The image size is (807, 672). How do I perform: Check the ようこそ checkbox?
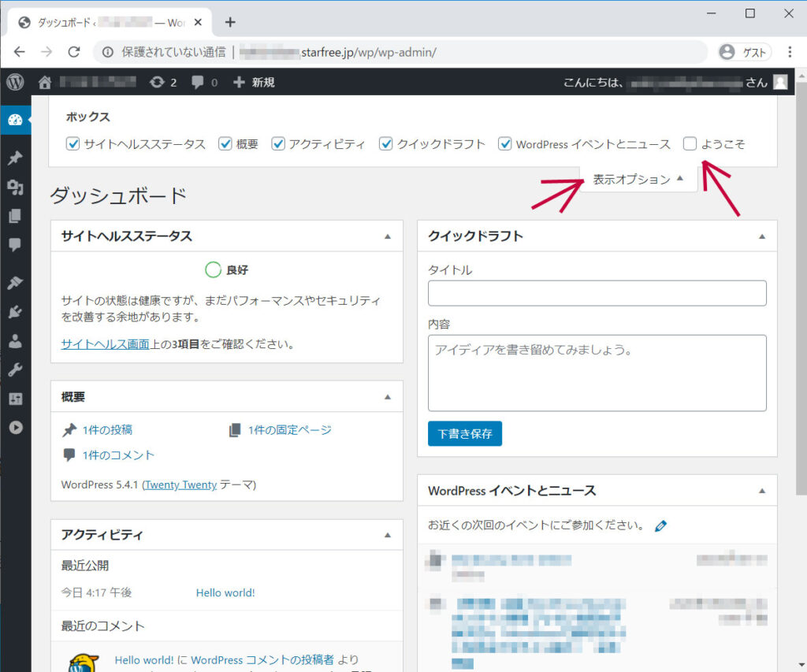[x=690, y=144]
